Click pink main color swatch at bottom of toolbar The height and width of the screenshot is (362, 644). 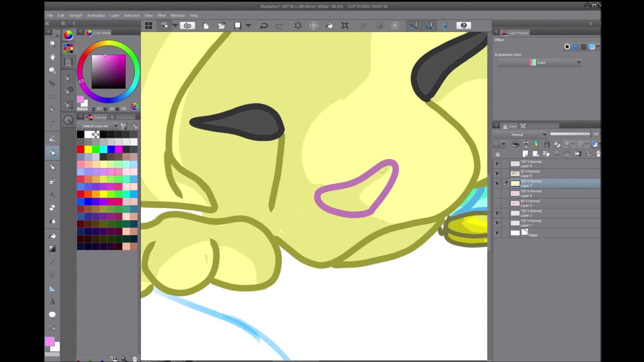click(49, 342)
